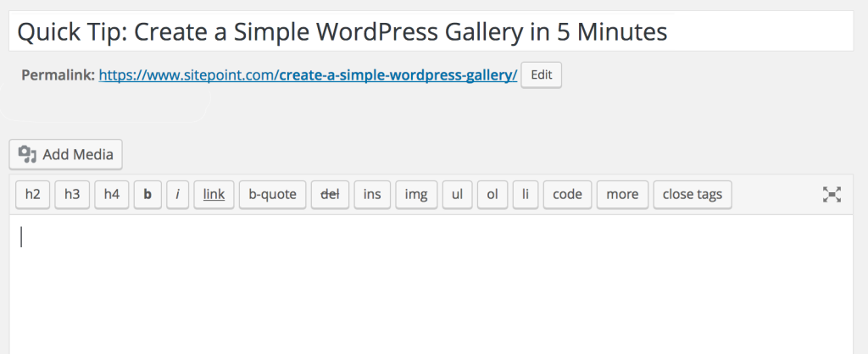Click the Add Media button
The width and height of the screenshot is (868, 354).
[66, 154]
